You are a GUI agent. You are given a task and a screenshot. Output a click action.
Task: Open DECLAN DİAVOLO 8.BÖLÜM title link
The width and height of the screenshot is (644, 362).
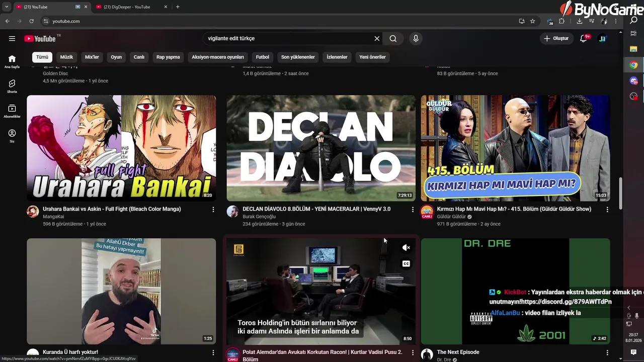[316, 209]
